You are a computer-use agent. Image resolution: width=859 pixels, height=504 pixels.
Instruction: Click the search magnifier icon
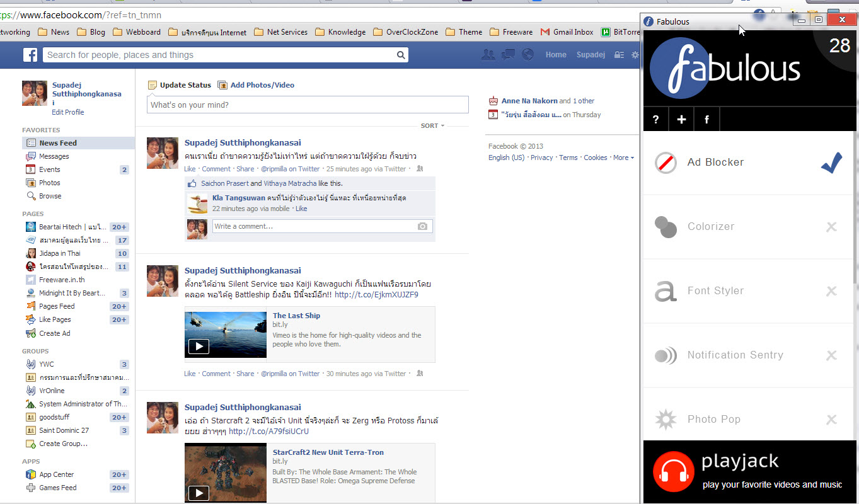pos(401,55)
